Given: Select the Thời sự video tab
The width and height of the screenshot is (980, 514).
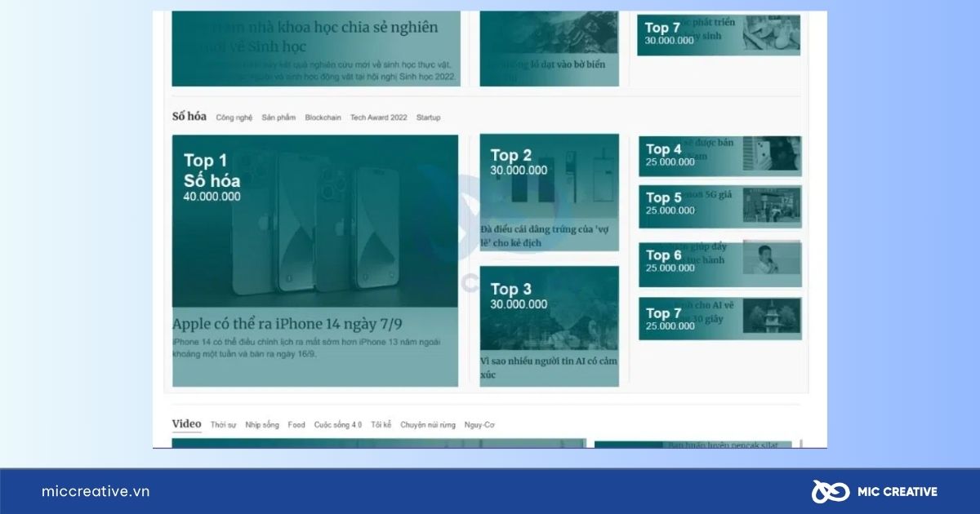Looking at the screenshot, I should (223, 425).
